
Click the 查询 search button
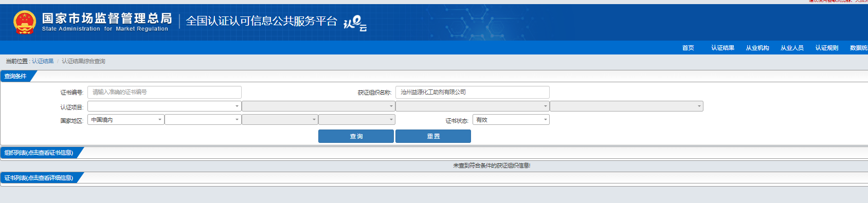[x=356, y=136]
